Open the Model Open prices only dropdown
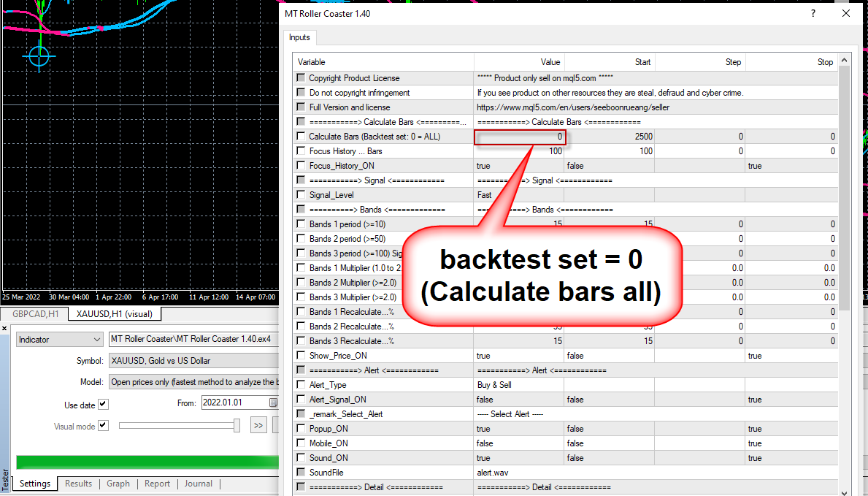The height and width of the screenshot is (496, 868). tap(195, 382)
